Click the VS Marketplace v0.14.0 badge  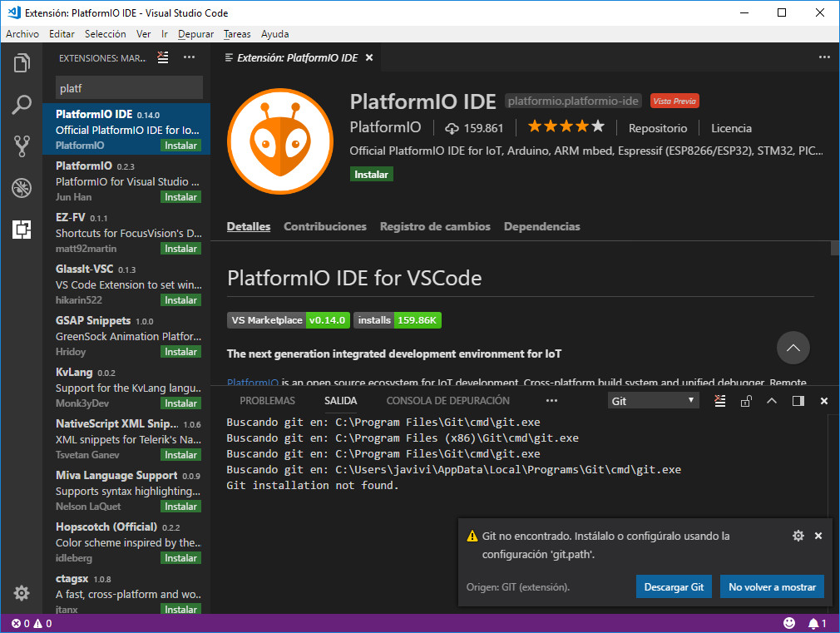coord(289,320)
